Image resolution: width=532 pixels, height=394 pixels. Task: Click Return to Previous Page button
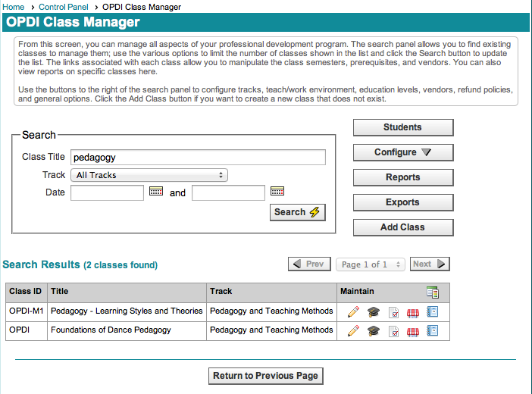(266, 376)
